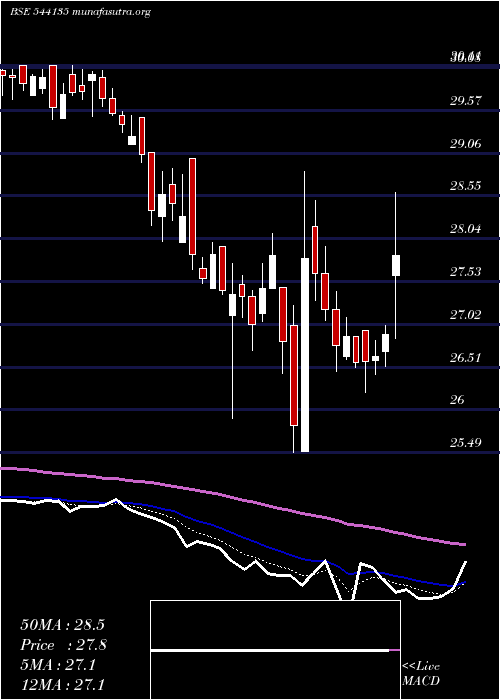Select the 26.51 price axis label
This screenshot has width=500, height=700.
tap(465, 358)
